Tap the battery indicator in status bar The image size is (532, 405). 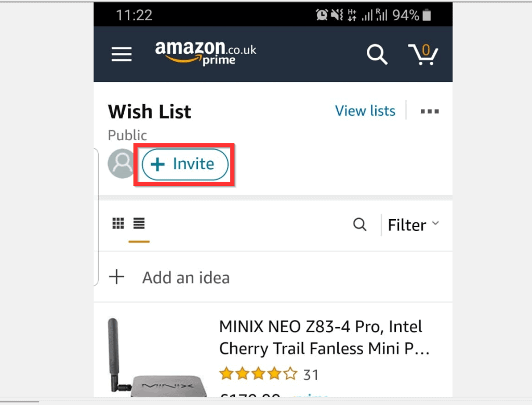coord(427,16)
